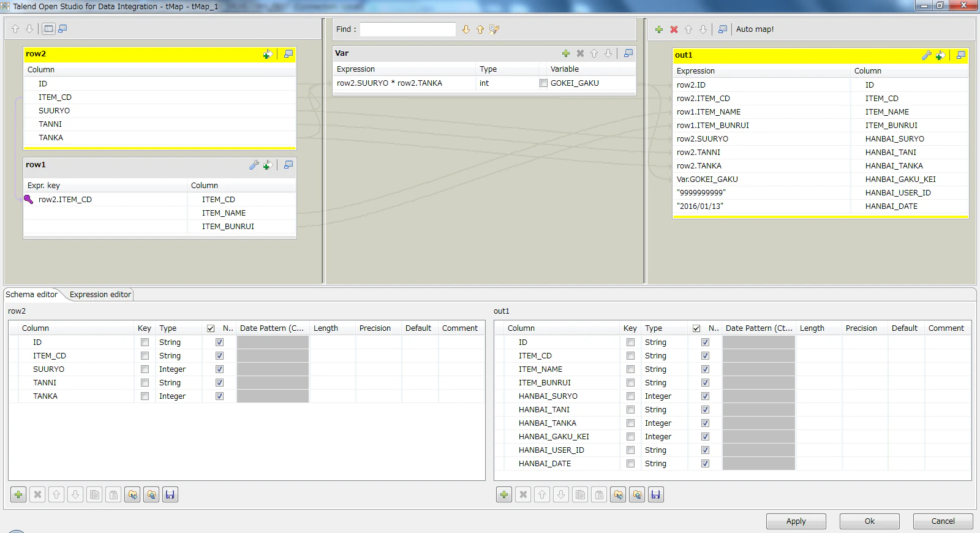Confirm with the Ok button
Image resolution: width=980 pixels, height=533 pixels.
pyautogui.click(x=869, y=521)
